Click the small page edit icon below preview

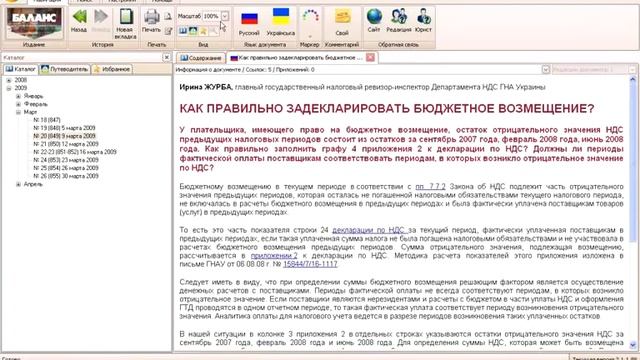tap(168, 31)
